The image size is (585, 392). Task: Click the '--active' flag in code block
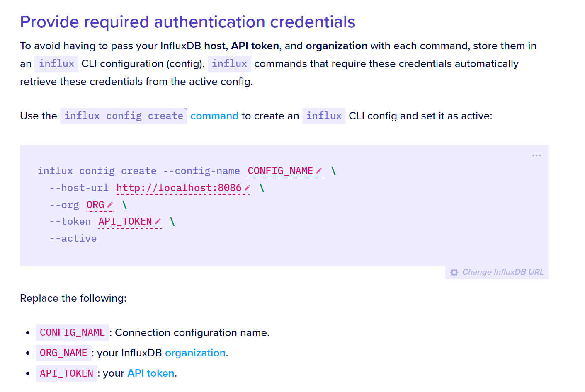click(x=73, y=239)
